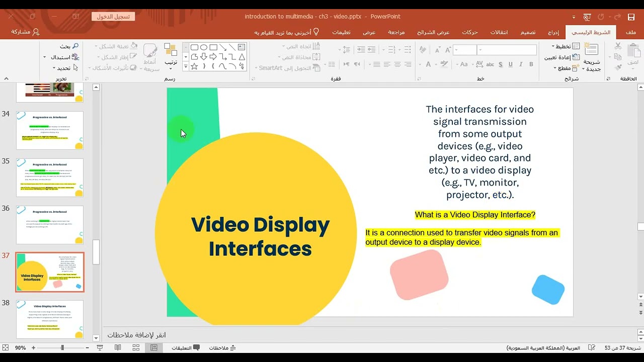Expand the shapes gallery more arrow

pos(186,66)
